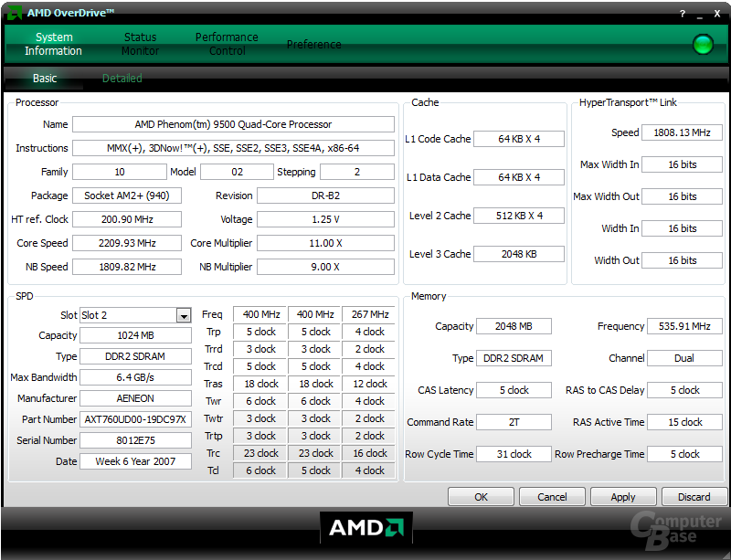
Task: Minimize the AMD OverDrive window
Action: click(x=699, y=15)
